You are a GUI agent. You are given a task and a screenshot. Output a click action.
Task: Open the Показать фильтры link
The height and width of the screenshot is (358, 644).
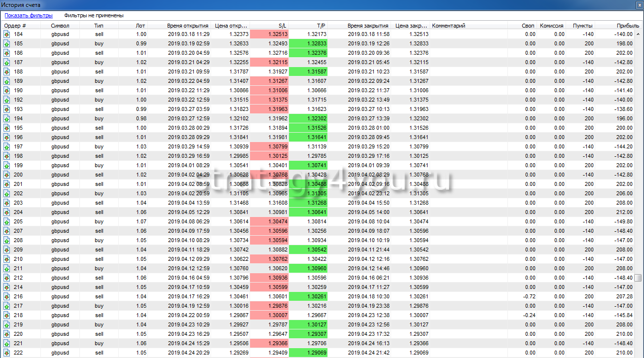(29, 15)
